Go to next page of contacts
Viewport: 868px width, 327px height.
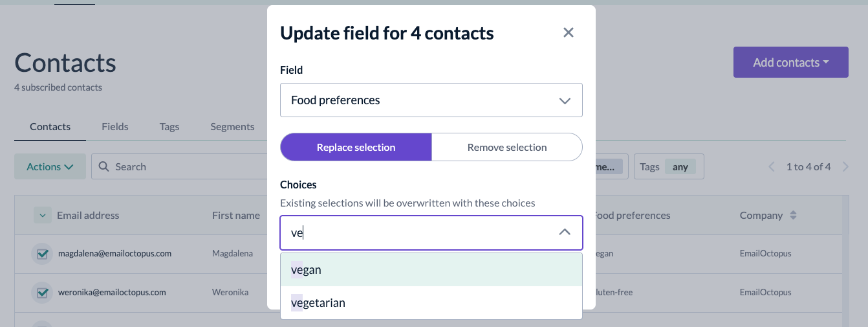[x=845, y=166]
